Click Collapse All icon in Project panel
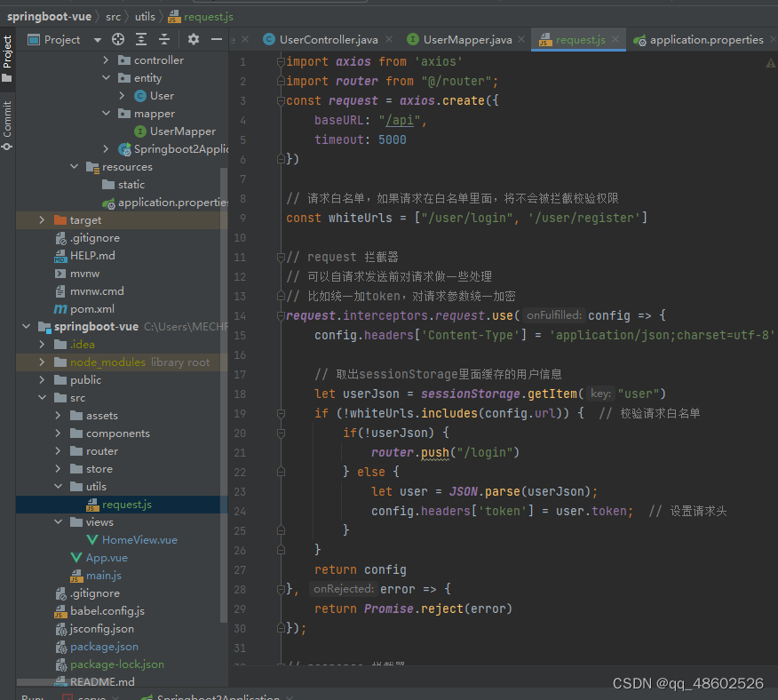 [164, 39]
